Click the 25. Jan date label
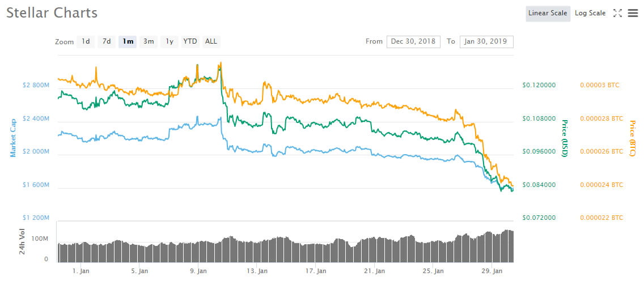Screen dimensions: 644x285 [x=432, y=271]
